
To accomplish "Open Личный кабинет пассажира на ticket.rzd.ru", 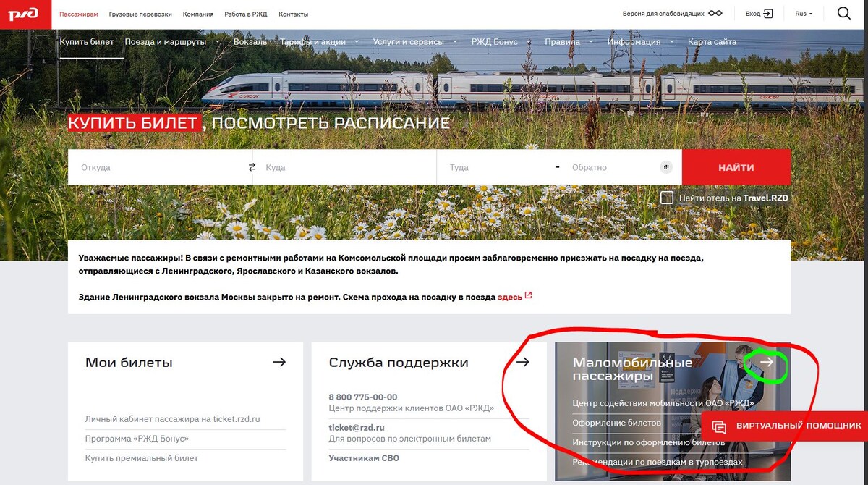I will pyautogui.click(x=172, y=418).
